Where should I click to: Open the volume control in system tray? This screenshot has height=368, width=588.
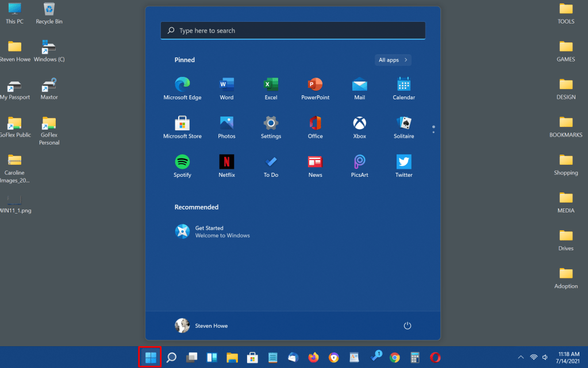click(545, 357)
